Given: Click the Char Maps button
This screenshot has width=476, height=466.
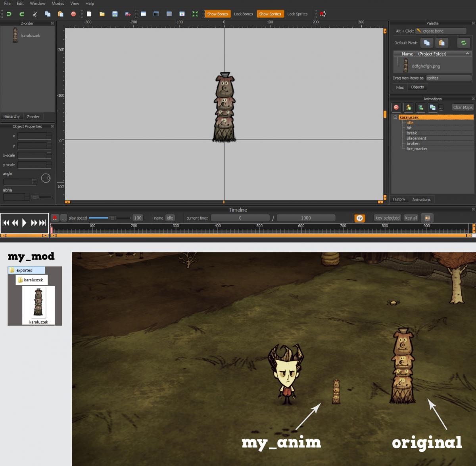Looking at the screenshot, I should [x=463, y=107].
